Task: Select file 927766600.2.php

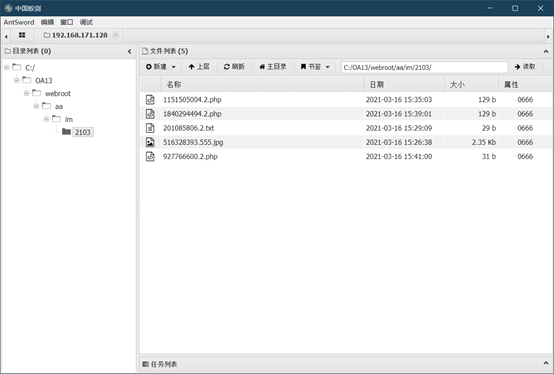Action: pyautogui.click(x=190, y=156)
